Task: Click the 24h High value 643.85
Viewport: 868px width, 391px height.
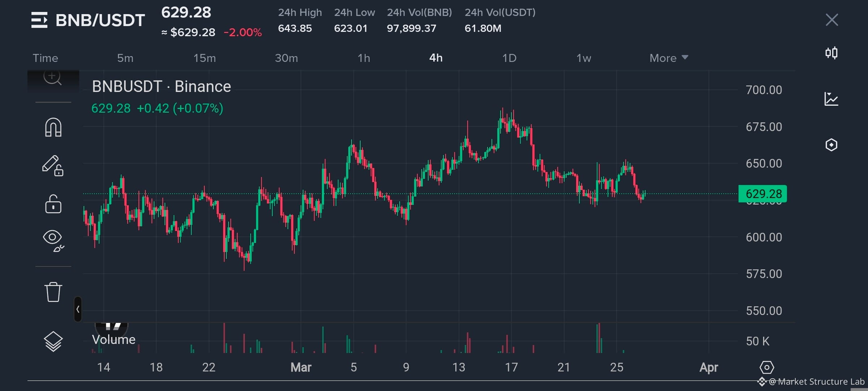Action: point(295,28)
